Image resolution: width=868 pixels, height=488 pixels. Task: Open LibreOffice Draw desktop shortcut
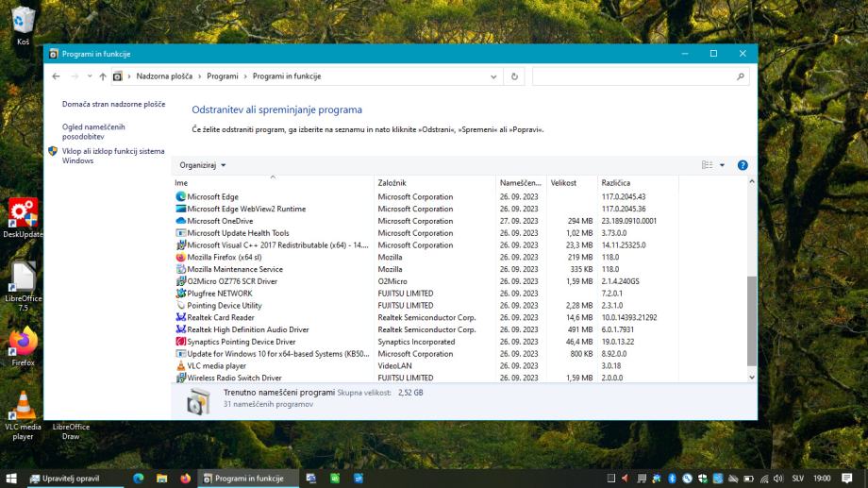(x=71, y=431)
